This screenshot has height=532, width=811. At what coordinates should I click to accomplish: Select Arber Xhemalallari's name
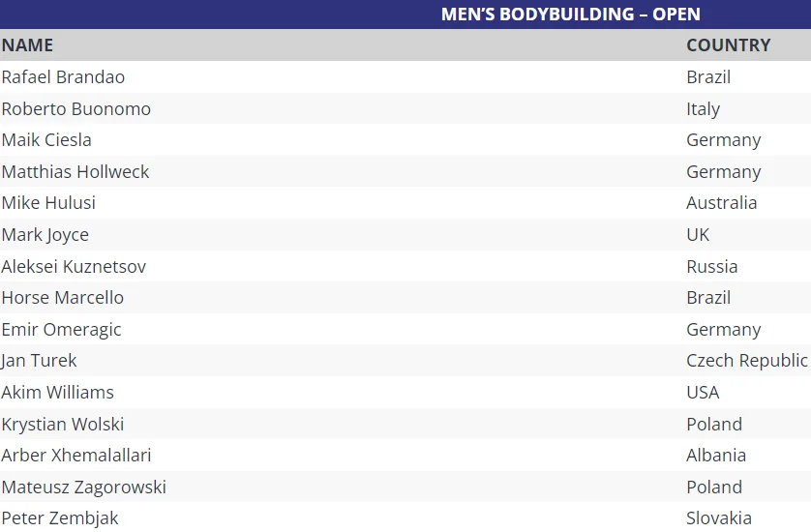coord(76,455)
